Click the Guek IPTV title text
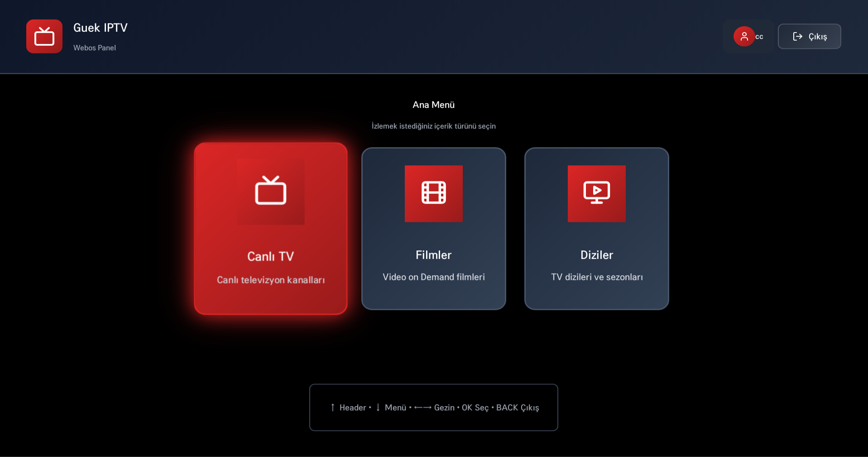868x457 pixels. coord(100,28)
